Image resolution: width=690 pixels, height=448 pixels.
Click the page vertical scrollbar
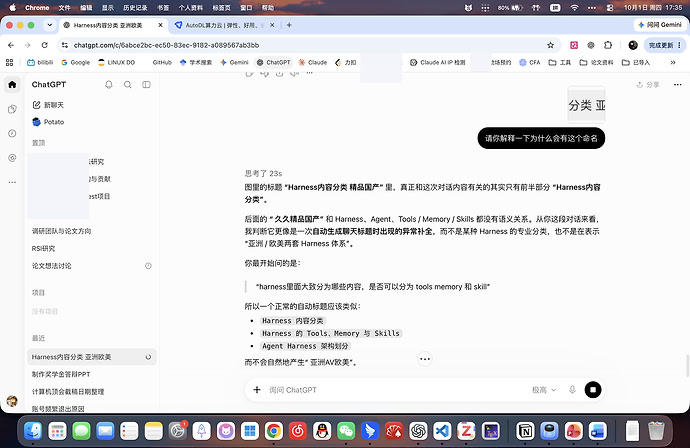coord(687,365)
